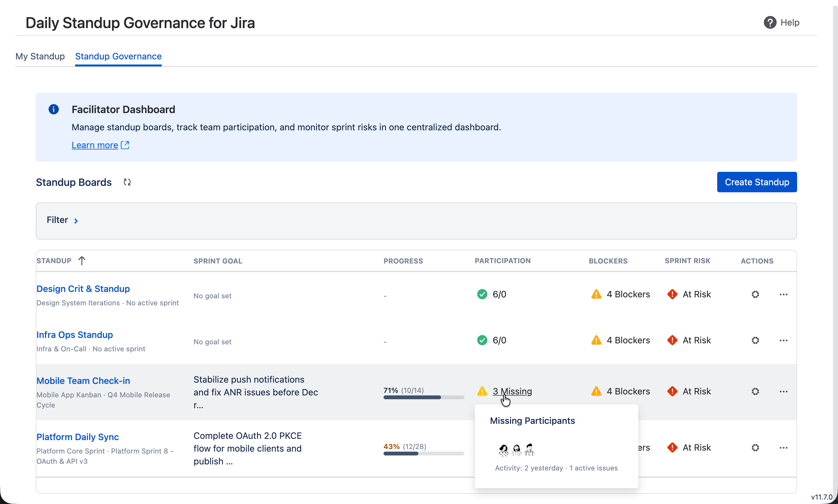Open the actions ellipsis for Design Crit & Standup
838x504 pixels.
point(783,294)
